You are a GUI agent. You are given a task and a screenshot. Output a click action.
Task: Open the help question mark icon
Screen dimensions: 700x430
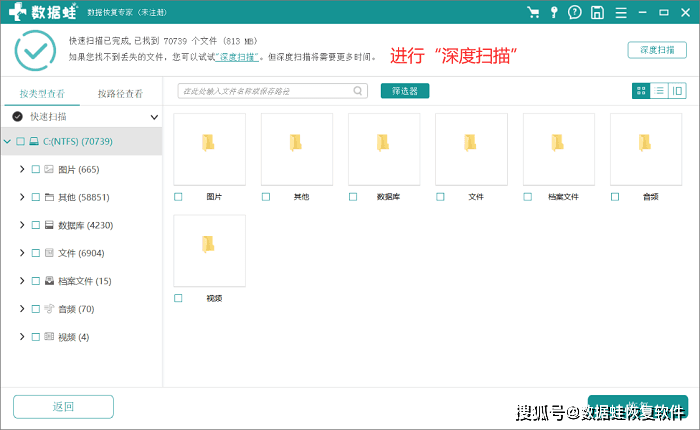(575, 12)
